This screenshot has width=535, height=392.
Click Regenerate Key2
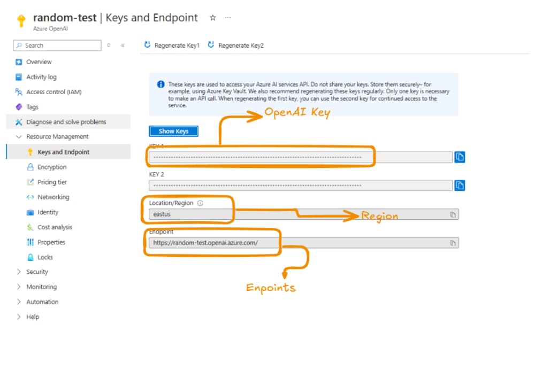pos(236,45)
